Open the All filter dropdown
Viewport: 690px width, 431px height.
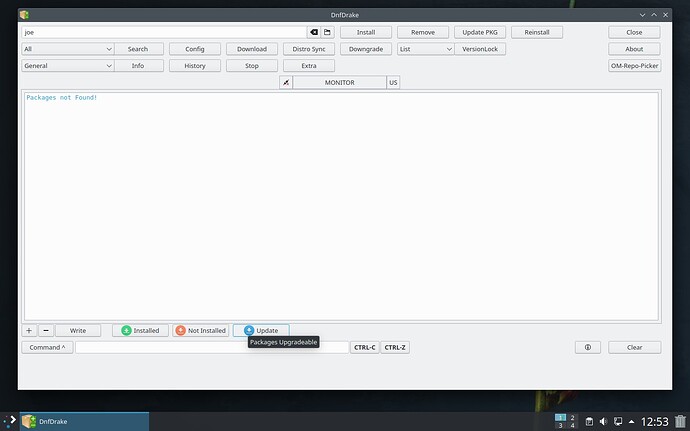pos(68,49)
